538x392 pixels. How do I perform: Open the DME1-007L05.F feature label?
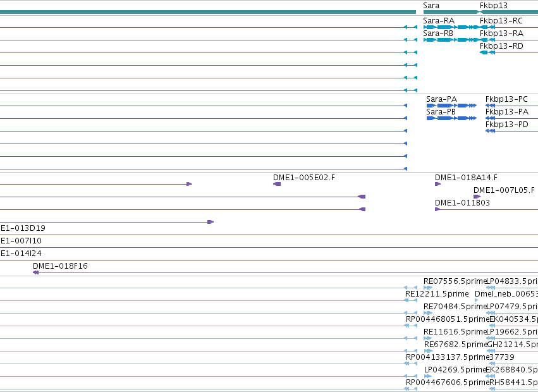504,190
